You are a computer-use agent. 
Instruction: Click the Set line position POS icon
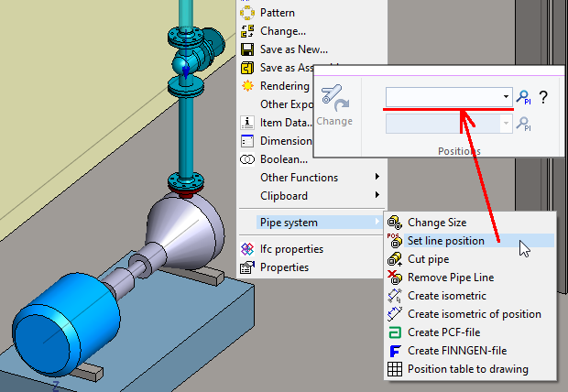point(395,241)
